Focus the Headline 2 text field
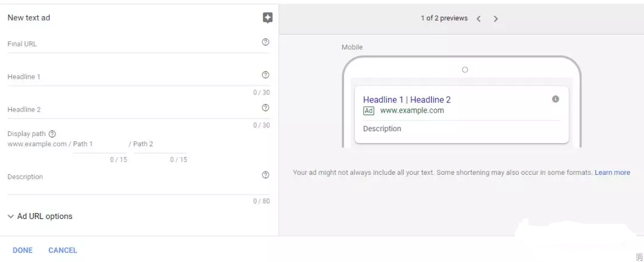Screen dimensions: 644x262 click(131, 110)
